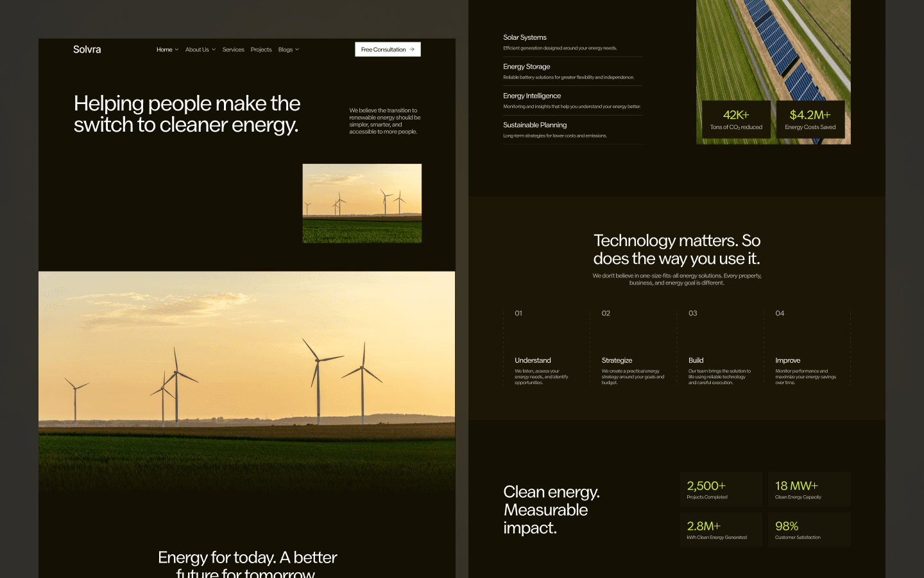Click the 18 MW+ Clean Energy Capacity tile
Viewport: 924px width, 578px height.
pos(809,489)
